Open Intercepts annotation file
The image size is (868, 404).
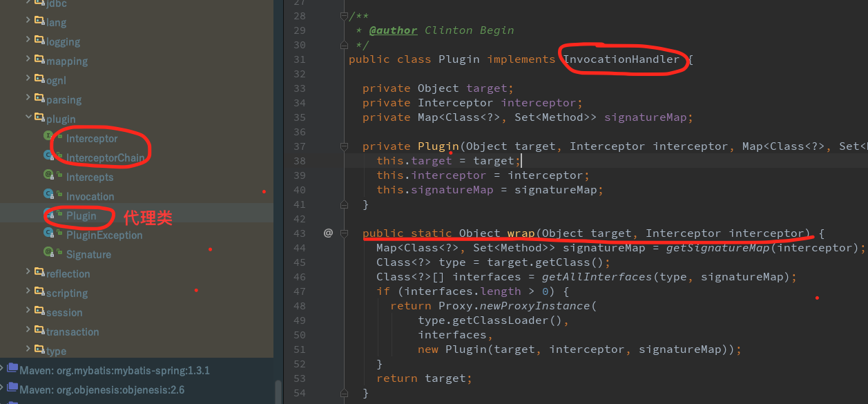(x=90, y=177)
